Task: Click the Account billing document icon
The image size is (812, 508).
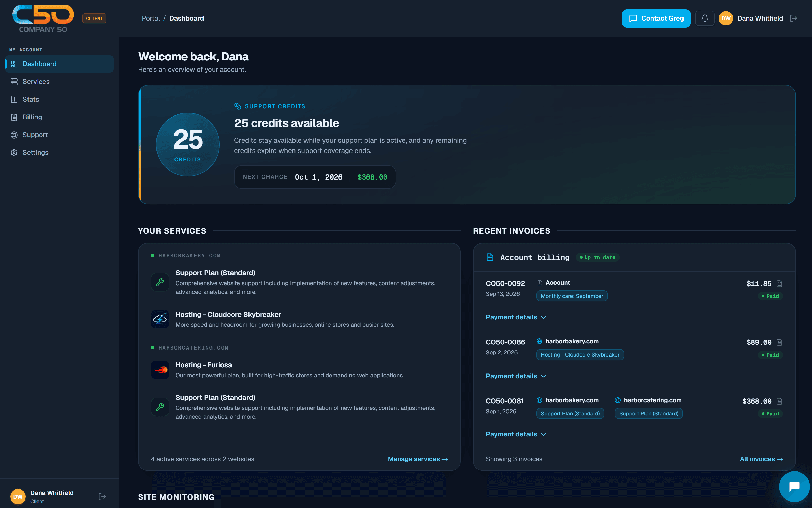Action: point(490,257)
